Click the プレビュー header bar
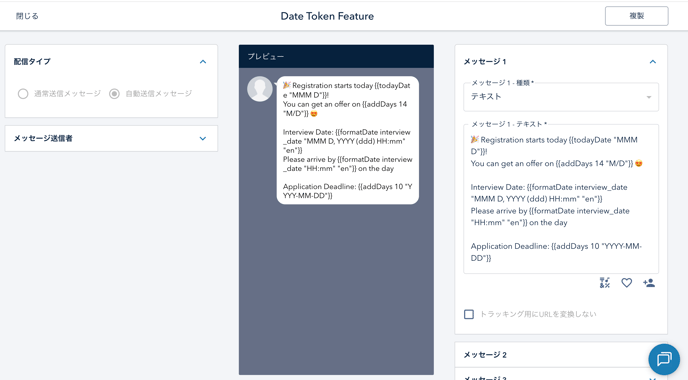This screenshot has width=688, height=380. click(336, 56)
